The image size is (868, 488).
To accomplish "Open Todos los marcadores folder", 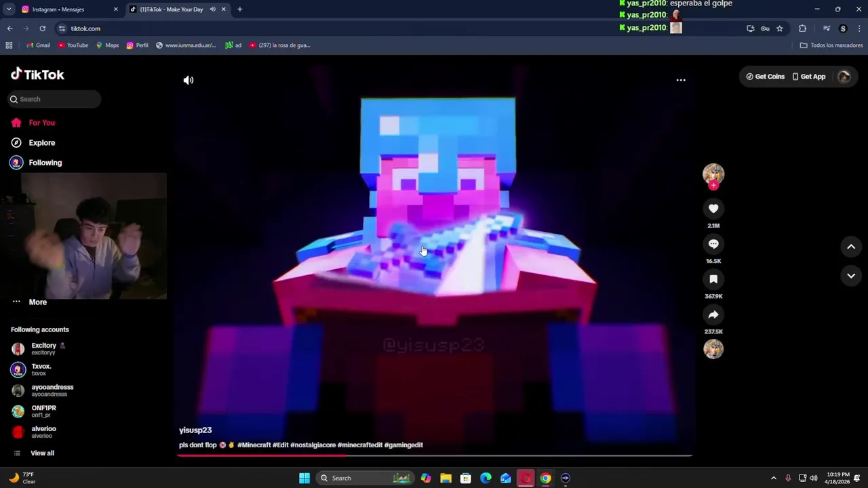I will (x=831, y=45).
